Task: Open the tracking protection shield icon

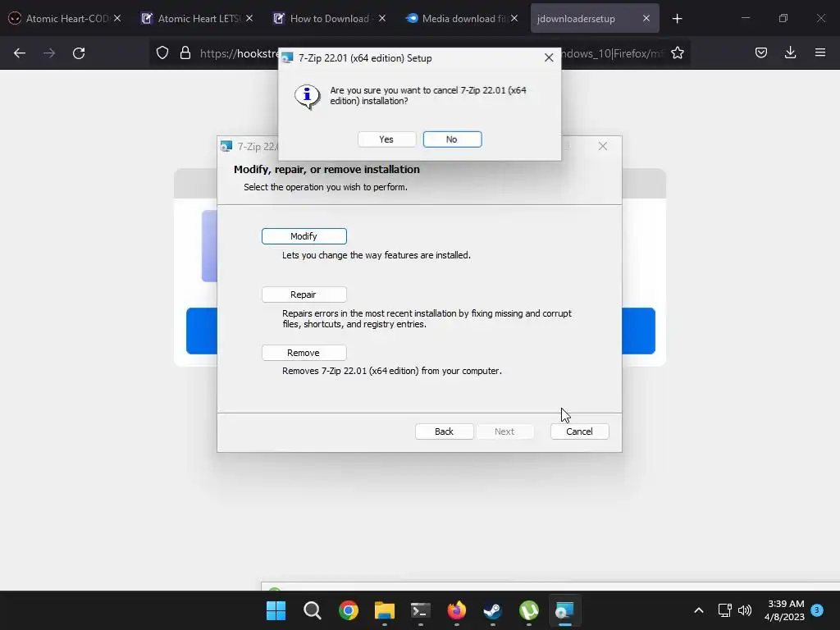Action: click(162, 52)
